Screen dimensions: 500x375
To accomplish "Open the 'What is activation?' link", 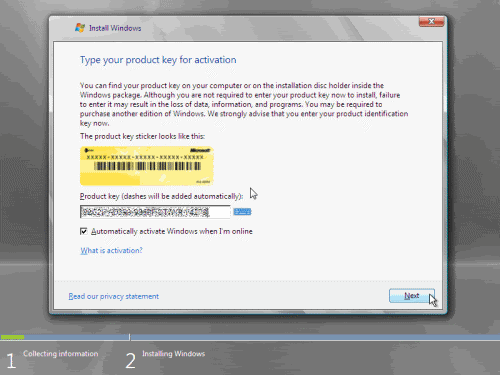I will [111, 250].
